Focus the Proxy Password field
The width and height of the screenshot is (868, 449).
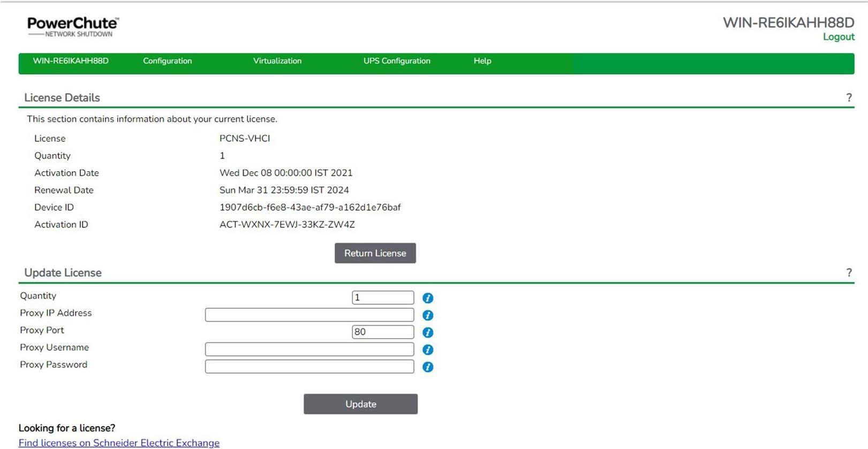(310, 366)
